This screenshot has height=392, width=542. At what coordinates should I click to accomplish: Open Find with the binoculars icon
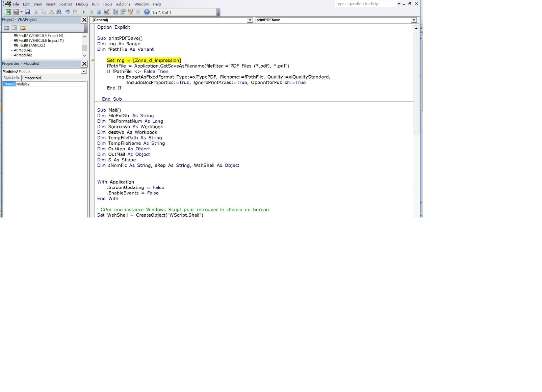pos(59,12)
